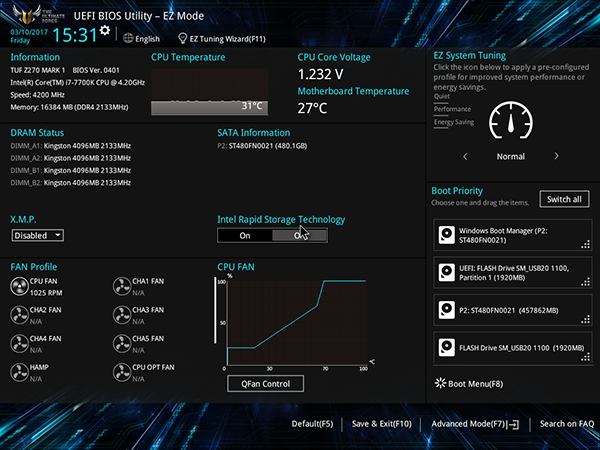Open QFan Control

pos(266,384)
